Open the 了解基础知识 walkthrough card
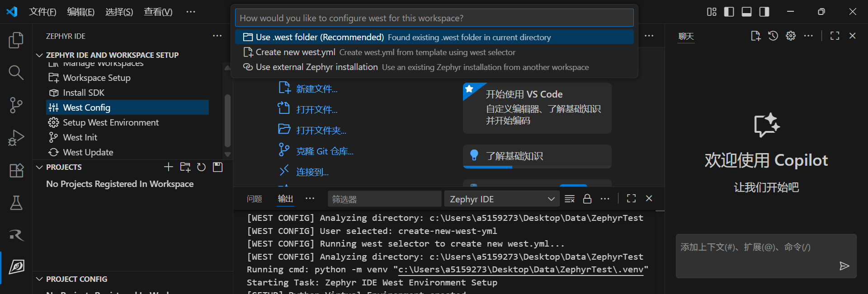The height and width of the screenshot is (294, 868). click(x=537, y=156)
